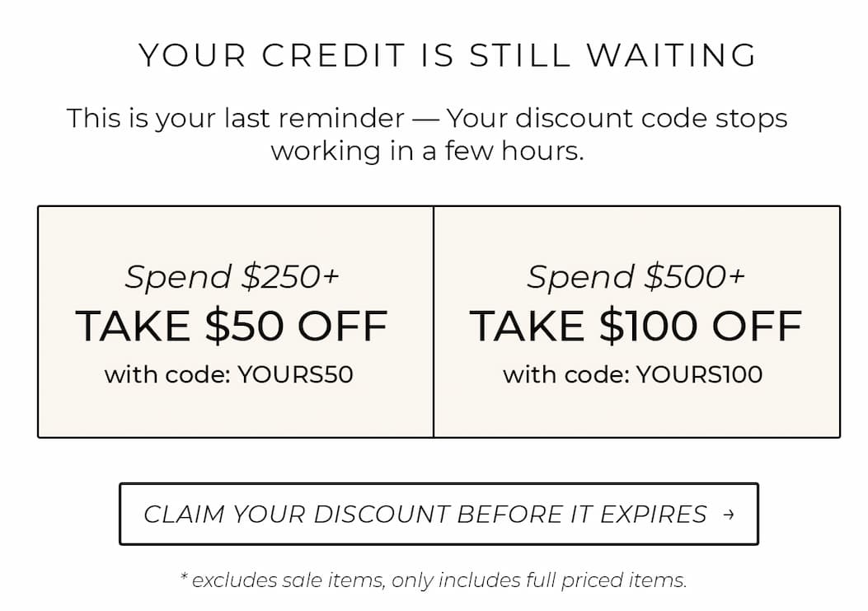Click Claim Your Discount Before It Expires button
The image size is (868, 611).
439,514
